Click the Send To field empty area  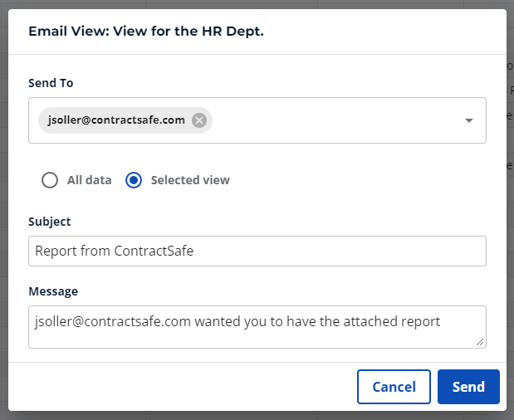(x=335, y=120)
